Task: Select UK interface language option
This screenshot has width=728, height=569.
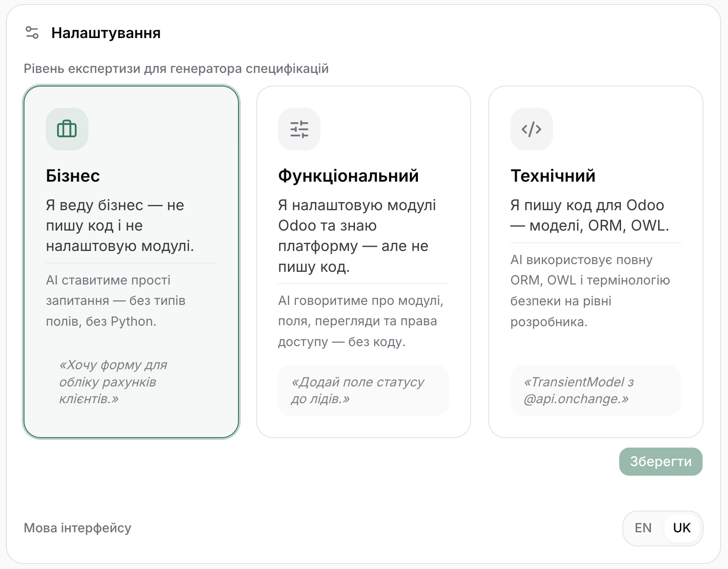Action: coord(682,528)
